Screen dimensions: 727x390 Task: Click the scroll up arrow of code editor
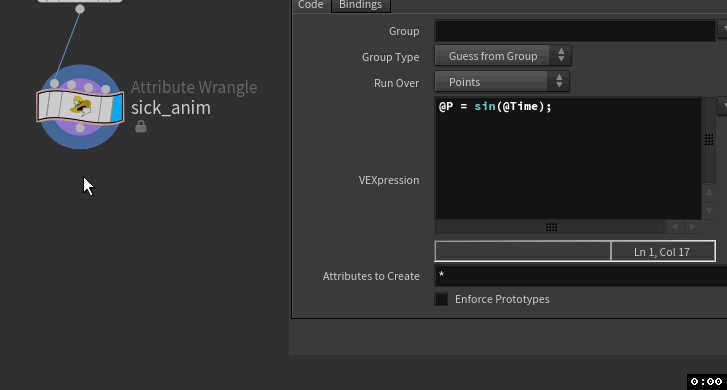709,192
